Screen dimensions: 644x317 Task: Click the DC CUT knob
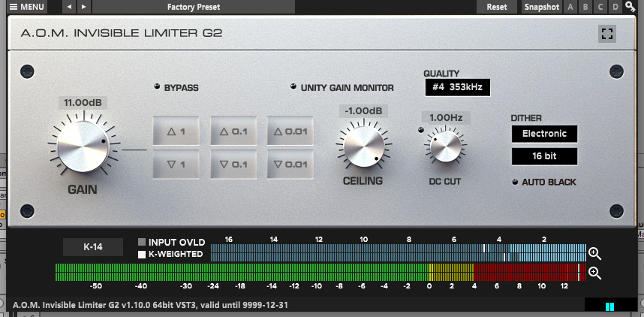[446, 146]
